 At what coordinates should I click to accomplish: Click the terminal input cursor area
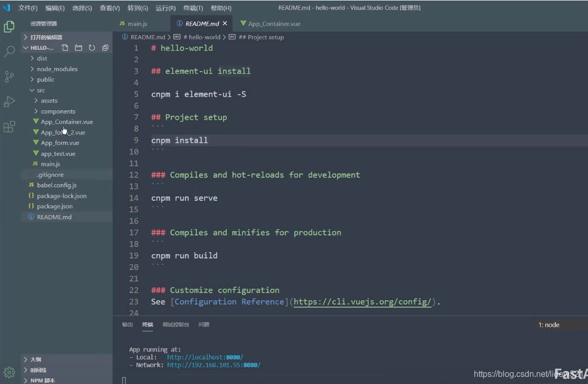pyautogui.click(x=124, y=380)
